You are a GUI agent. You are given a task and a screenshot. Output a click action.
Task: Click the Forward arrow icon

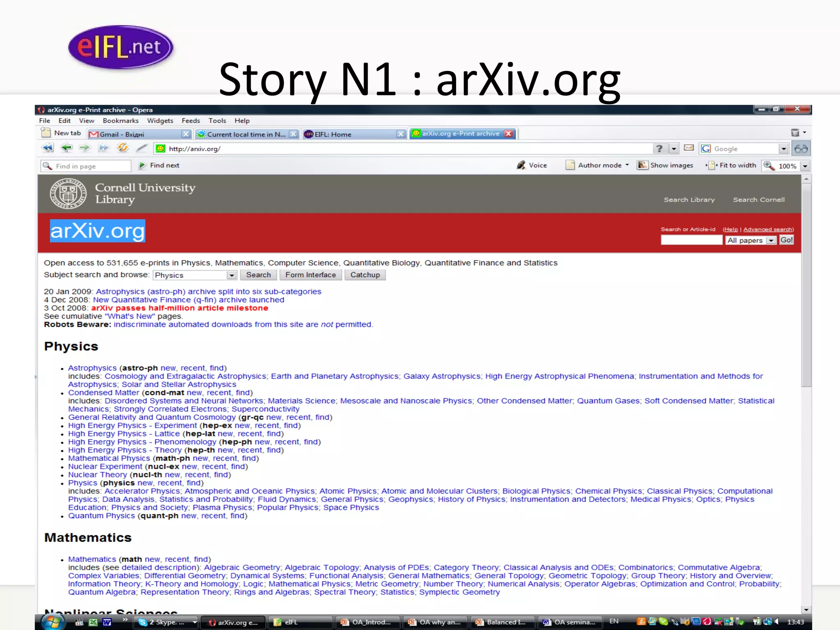[85, 148]
